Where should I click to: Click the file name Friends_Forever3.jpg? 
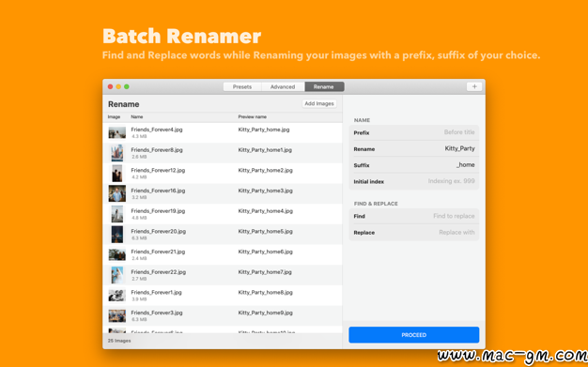click(x=157, y=313)
